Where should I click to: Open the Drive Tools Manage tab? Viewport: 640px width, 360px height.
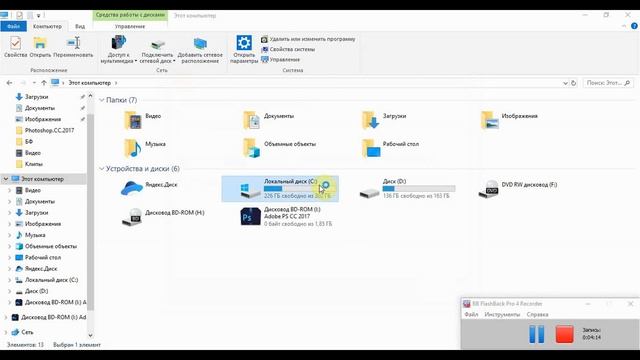click(x=130, y=27)
